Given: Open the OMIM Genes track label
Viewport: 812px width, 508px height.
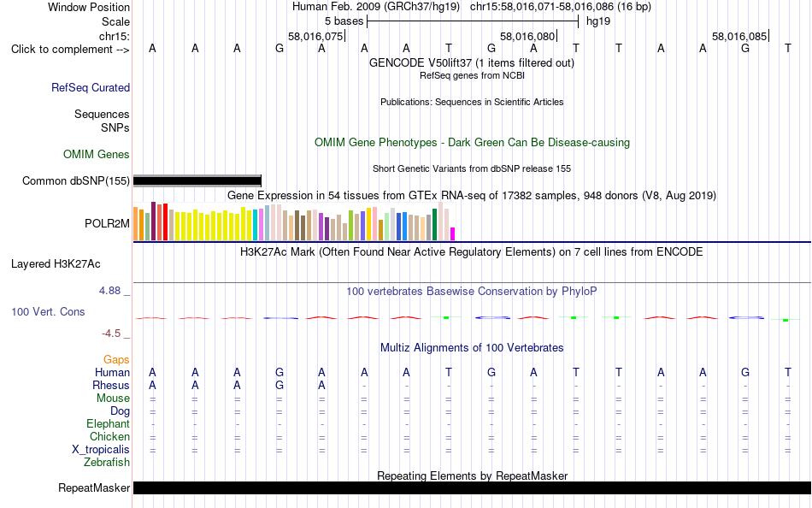Looking at the screenshot, I should pyautogui.click(x=96, y=155).
